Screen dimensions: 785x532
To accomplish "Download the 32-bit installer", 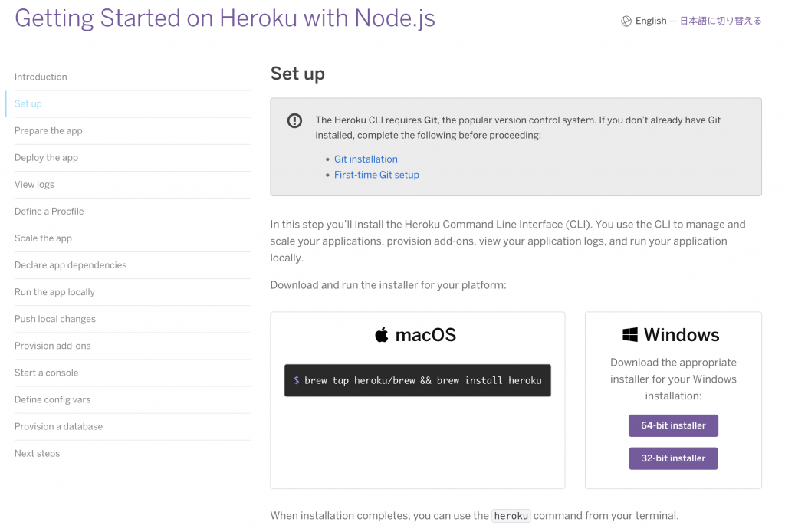I will [x=673, y=458].
